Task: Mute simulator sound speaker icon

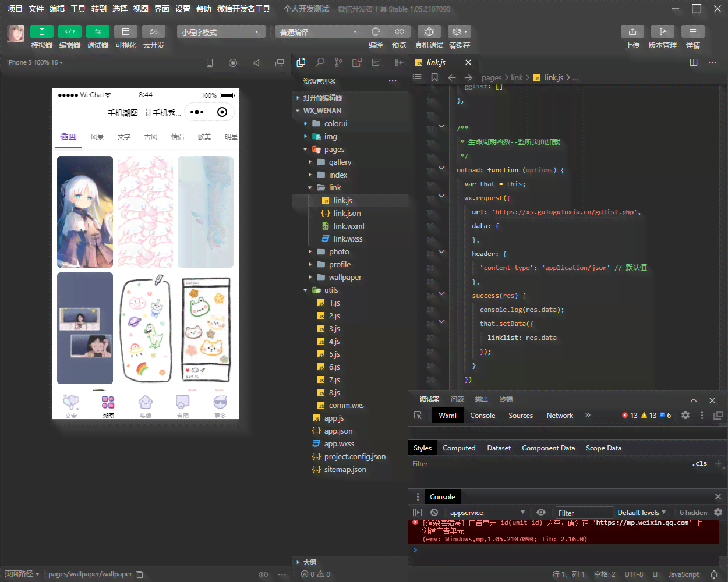Action: [256, 63]
